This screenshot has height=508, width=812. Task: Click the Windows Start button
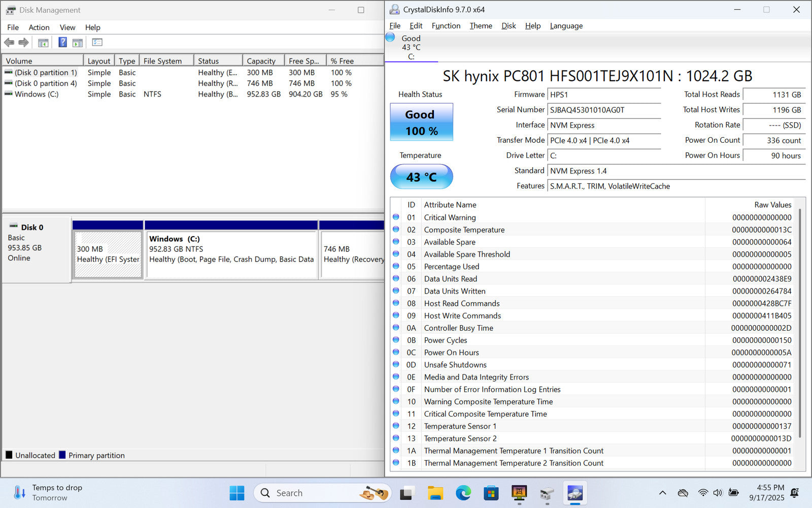coord(236,493)
